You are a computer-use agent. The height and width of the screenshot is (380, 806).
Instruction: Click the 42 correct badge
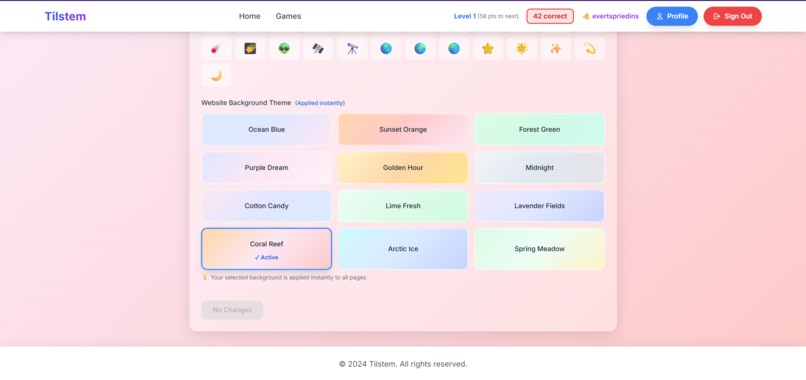coord(550,16)
